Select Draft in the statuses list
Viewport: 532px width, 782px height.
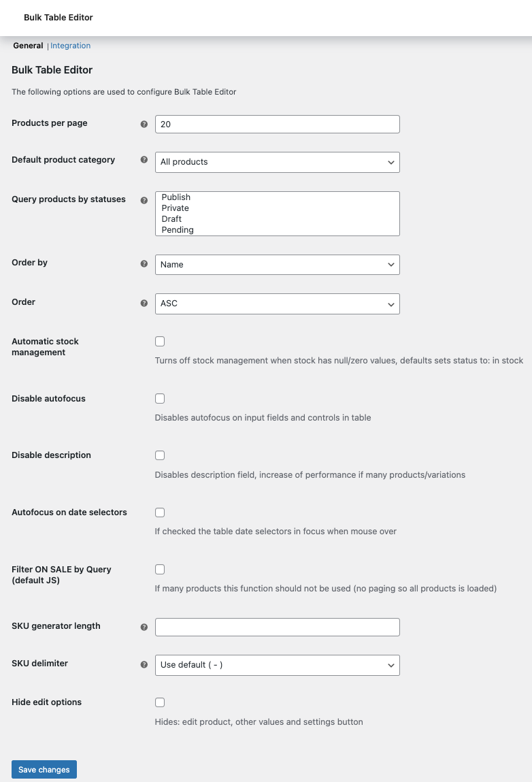point(171,218)
